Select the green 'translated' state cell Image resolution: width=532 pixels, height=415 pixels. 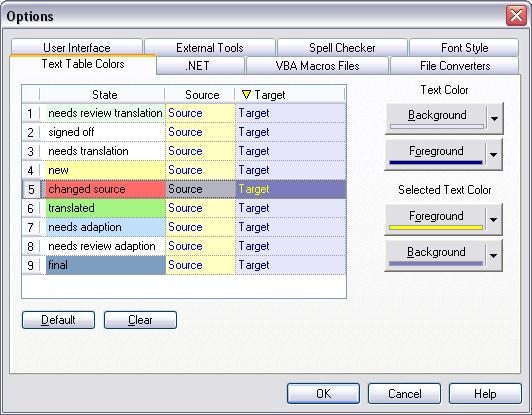106,208
